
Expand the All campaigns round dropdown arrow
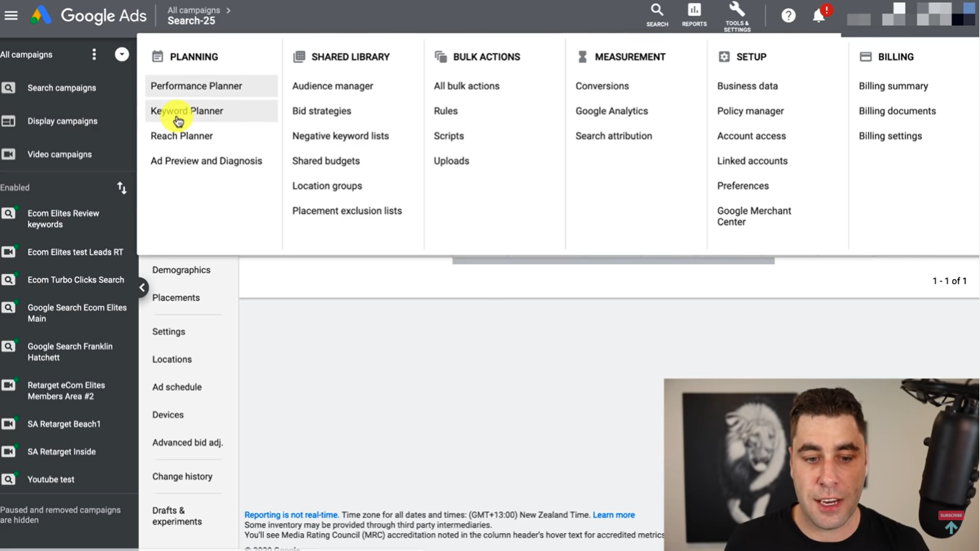tap(122, 55)
